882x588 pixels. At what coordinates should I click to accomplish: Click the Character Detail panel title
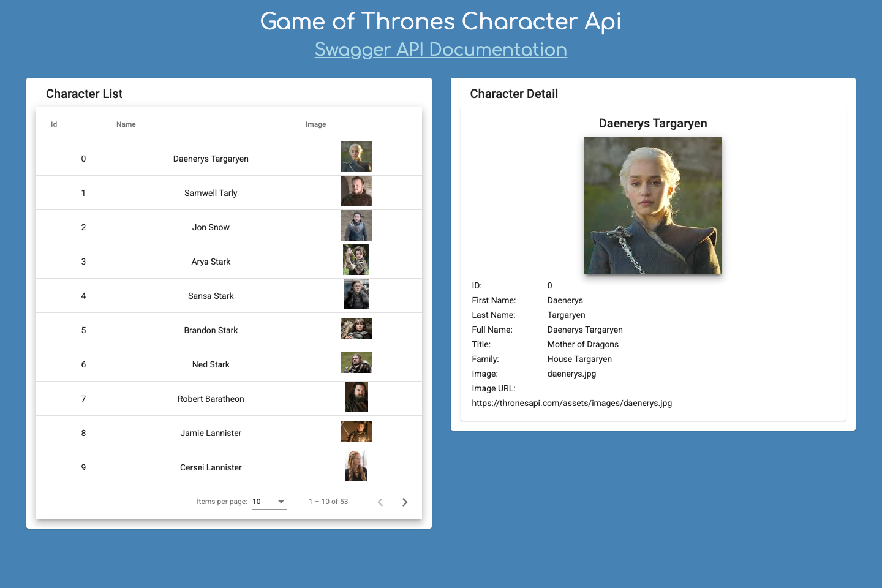click(x=514, y=94)
